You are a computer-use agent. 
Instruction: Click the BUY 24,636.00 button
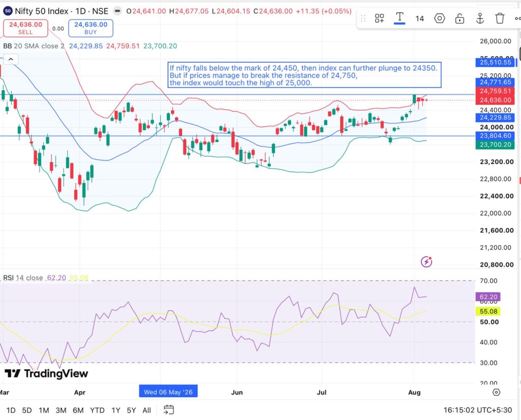[x=91, y=28]
